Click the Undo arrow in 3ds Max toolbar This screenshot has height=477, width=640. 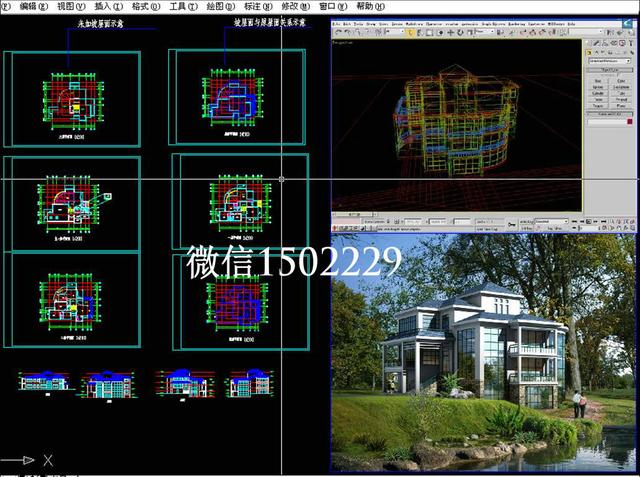tap(337, 31)
